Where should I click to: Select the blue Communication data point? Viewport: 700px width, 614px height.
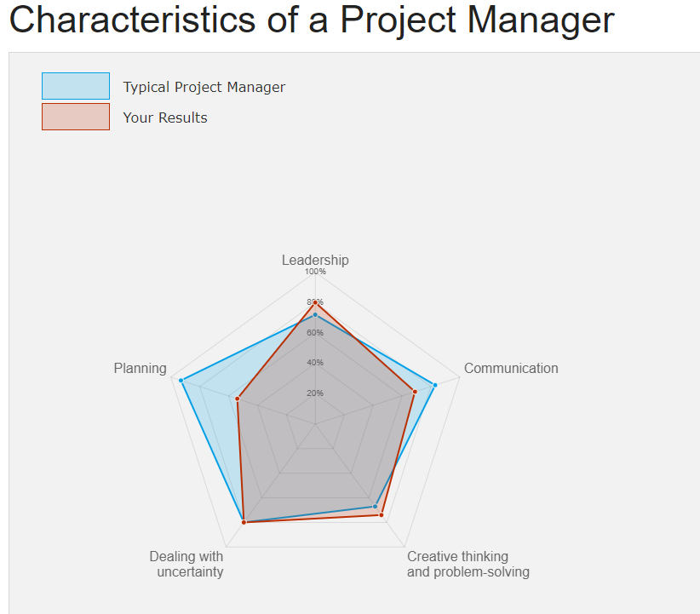(x=435, y=385)
